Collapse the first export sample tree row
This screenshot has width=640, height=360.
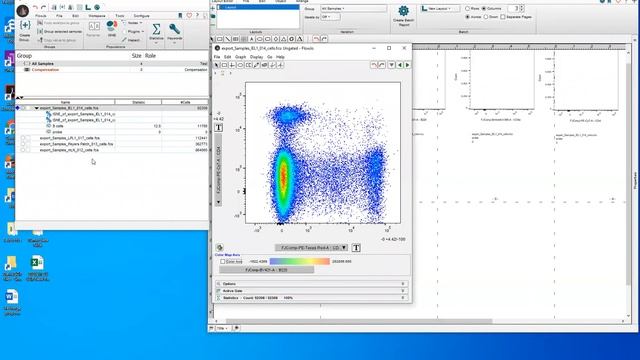[x=36, y=108]
